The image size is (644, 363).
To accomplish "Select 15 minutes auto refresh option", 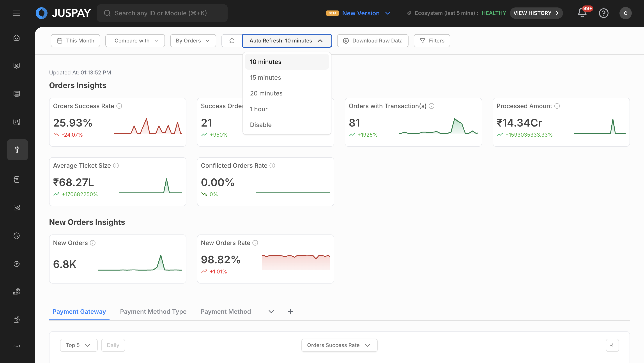I will point(265,78).
